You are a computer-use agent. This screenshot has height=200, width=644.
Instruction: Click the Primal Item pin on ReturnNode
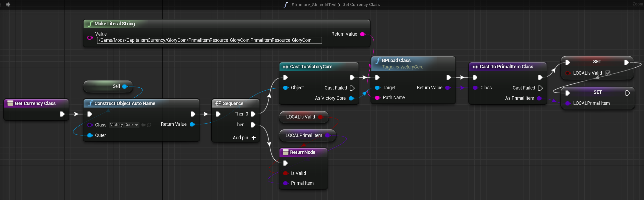pos(286,184)
